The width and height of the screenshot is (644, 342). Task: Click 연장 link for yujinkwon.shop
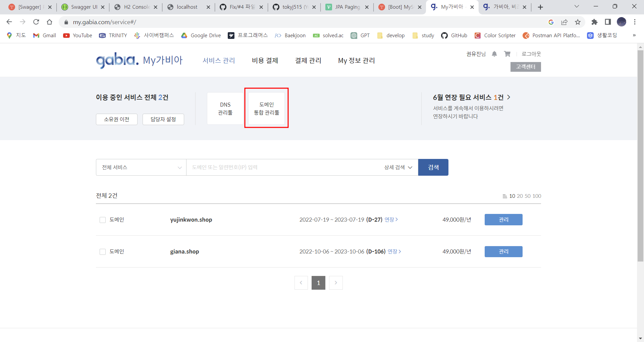(x=391, y=220)
